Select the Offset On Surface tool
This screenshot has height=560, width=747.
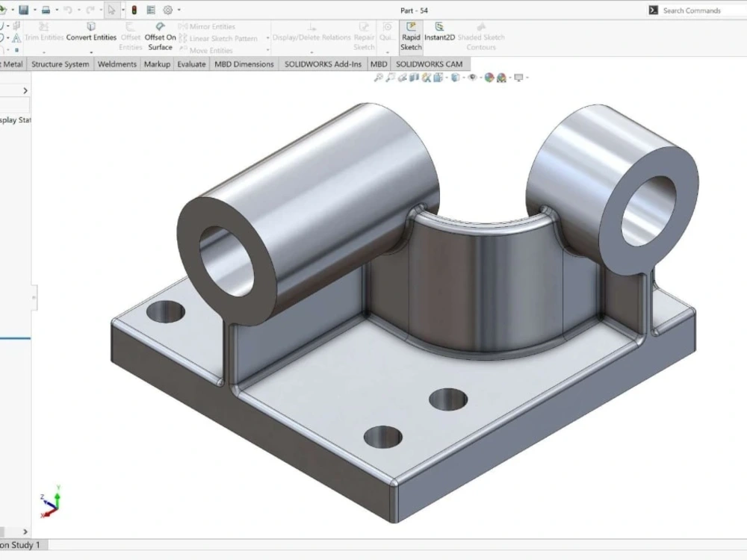click(x=160, y=37)
